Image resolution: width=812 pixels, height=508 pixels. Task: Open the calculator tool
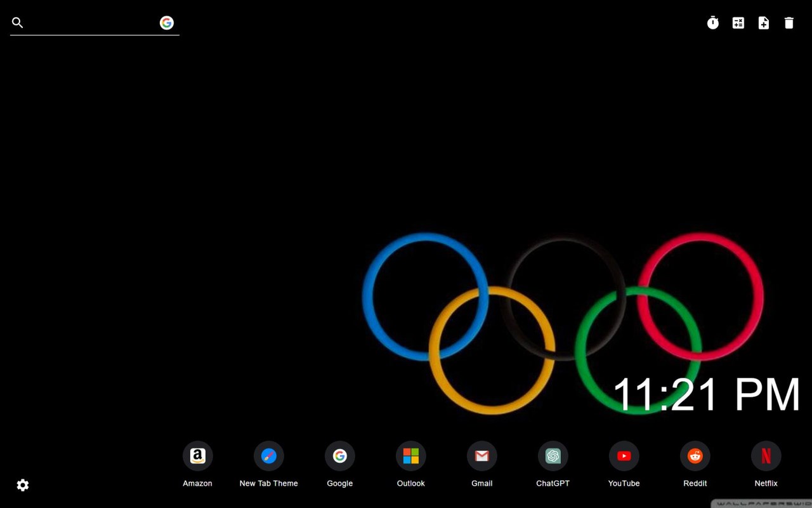pyautogui.click(x=738, y=23)
